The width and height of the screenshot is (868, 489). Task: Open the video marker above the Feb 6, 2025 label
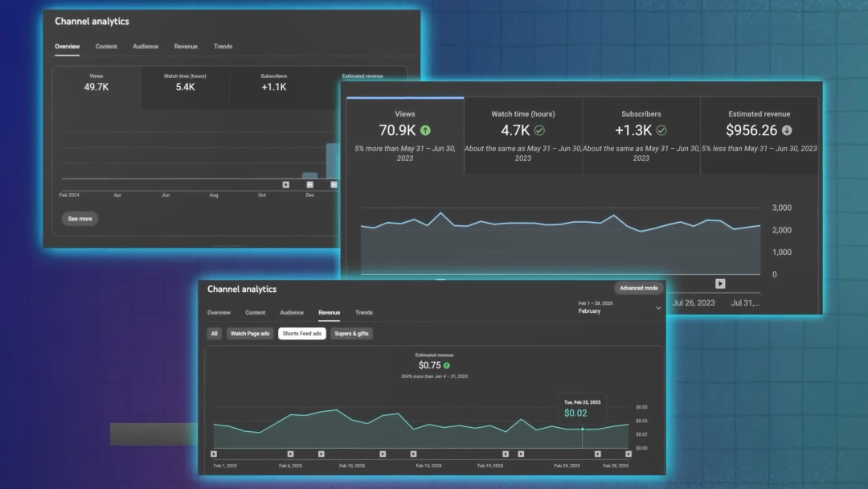(x=291, y=454)
